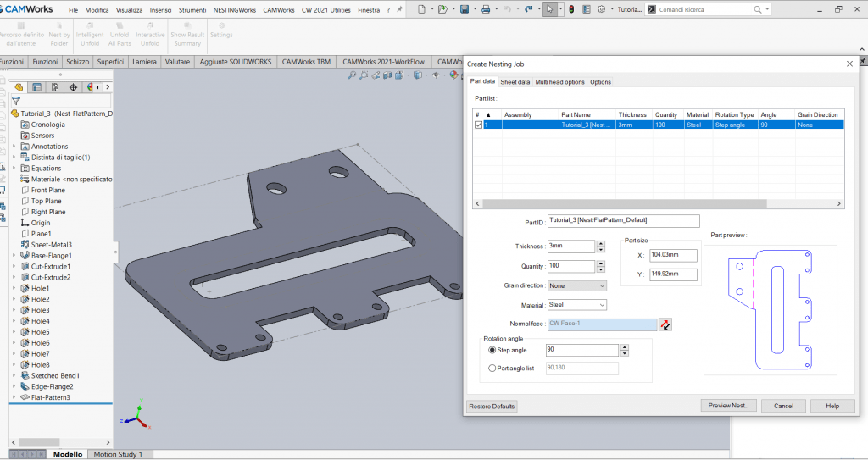Open the Strumenti menu
Screen dimensions: 868x460
[192, 10]
